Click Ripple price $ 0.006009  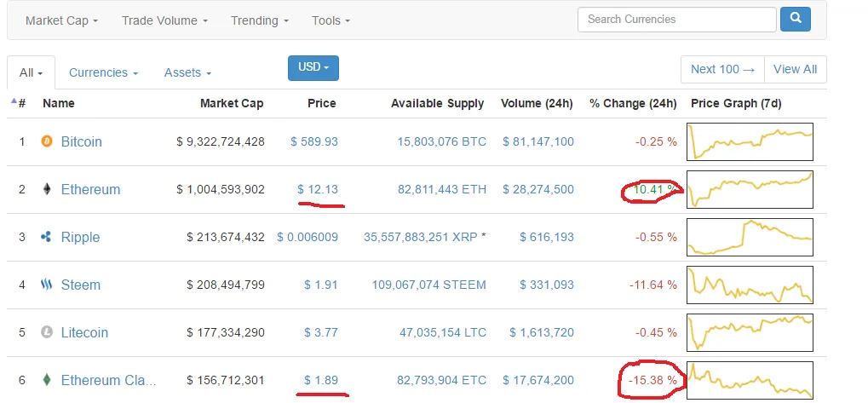[x=308, y=237]
